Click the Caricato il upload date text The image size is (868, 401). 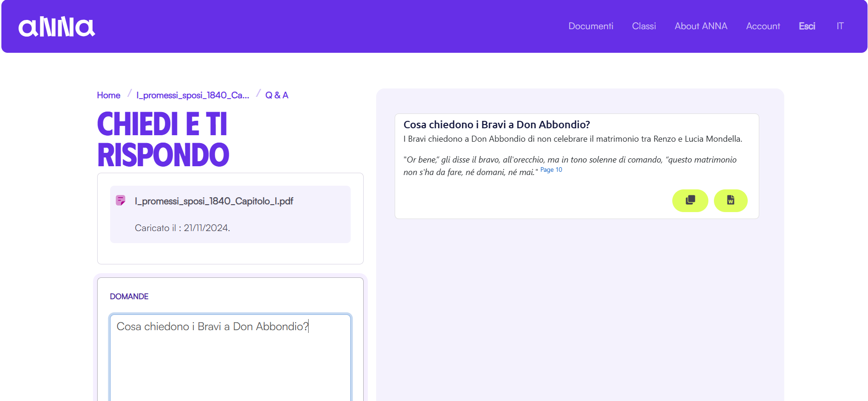[x=182, y=228]
